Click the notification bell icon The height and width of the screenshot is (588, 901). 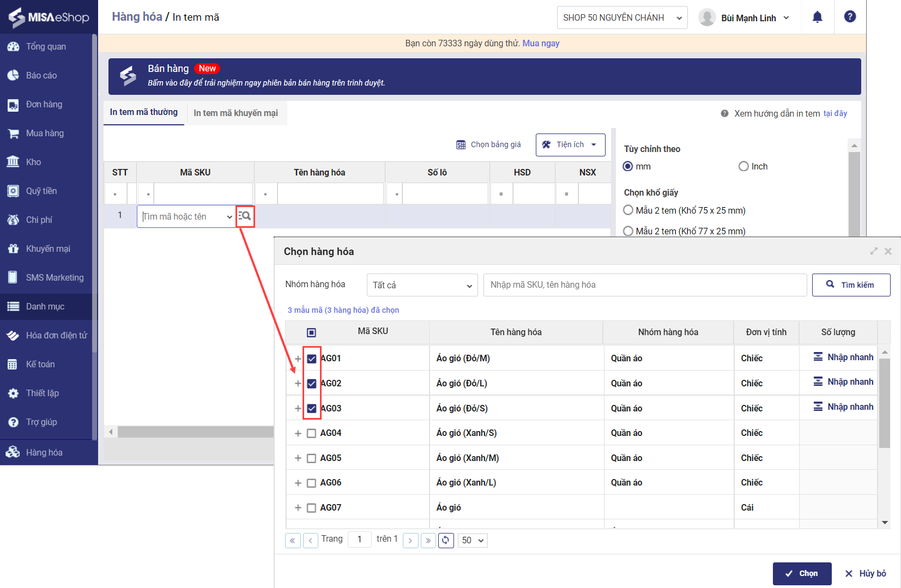pyautogui.click(x=817, y=17)
